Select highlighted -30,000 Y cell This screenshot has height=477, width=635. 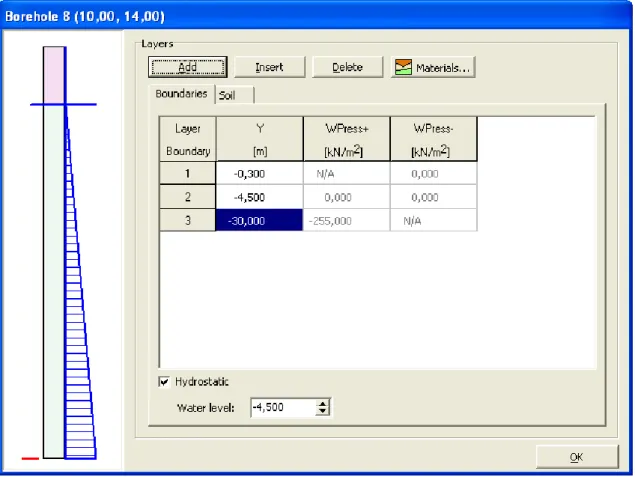tap(260, 221)
